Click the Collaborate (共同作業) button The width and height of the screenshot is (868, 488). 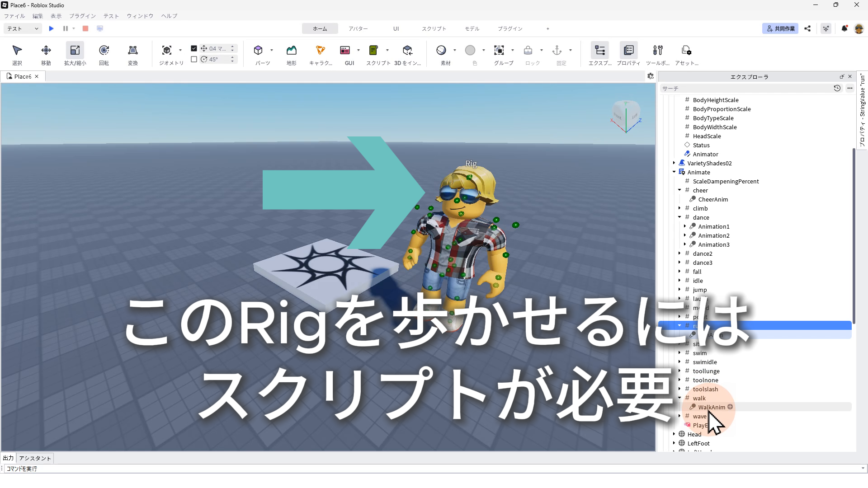click(780, 28)
